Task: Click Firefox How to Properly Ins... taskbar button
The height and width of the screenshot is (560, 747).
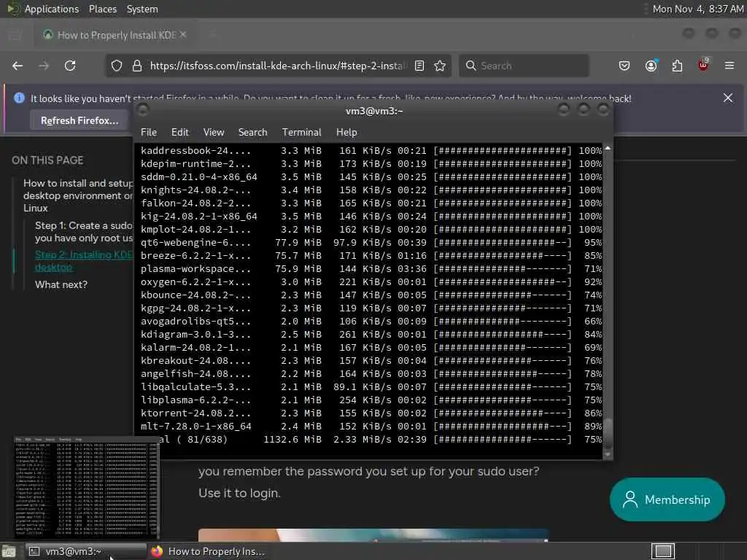Action: (208, 551)
